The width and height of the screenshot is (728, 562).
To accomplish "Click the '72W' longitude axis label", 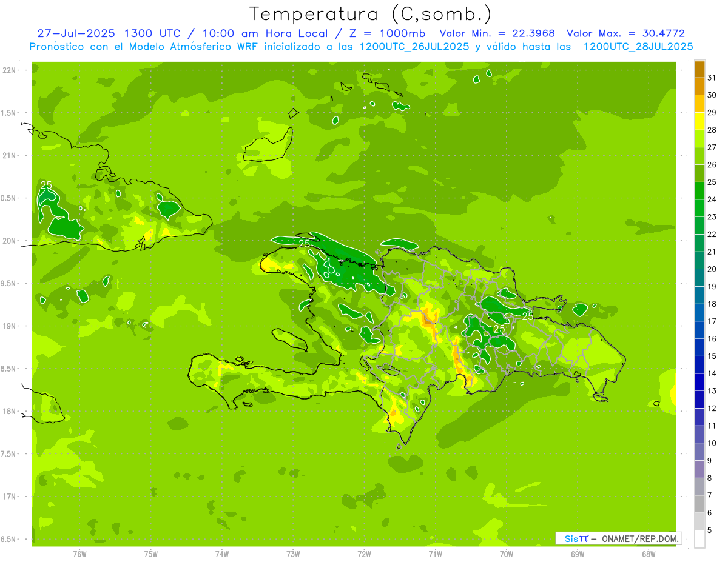I will [x=364, y=554].
